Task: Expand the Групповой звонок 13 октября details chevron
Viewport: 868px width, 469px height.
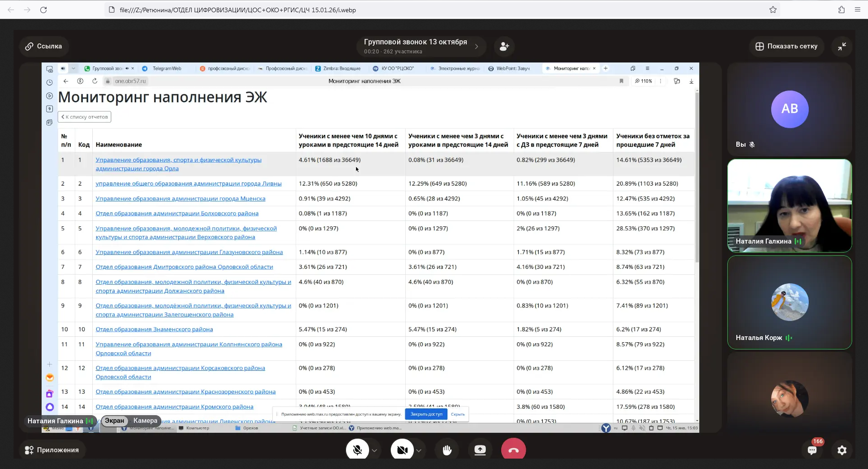Action: [x=476, y=46]
